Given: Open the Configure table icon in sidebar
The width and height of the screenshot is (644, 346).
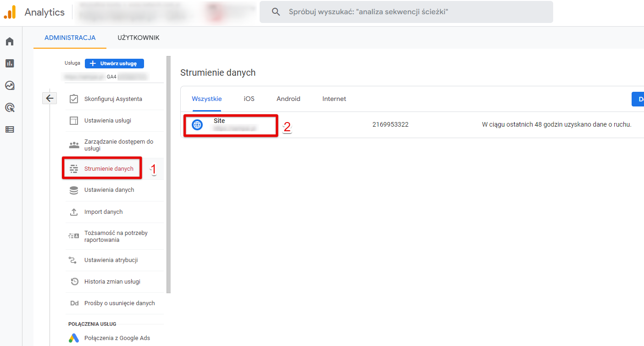Looking at the screenshot, I should click(10, 129).
